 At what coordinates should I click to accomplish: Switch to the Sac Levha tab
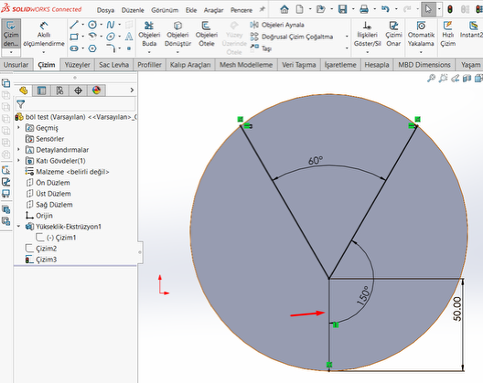point(114,65)
